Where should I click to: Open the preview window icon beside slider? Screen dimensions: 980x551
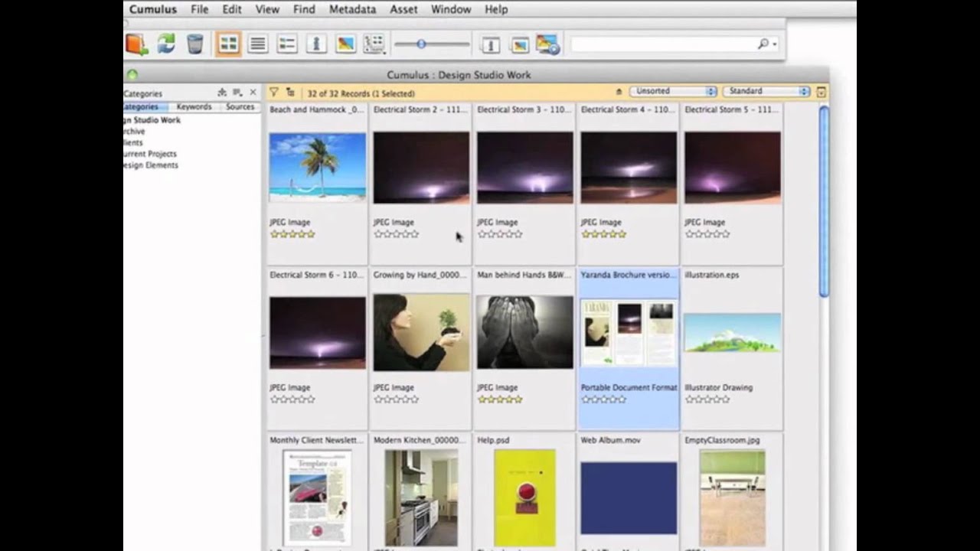pos(519,44)
